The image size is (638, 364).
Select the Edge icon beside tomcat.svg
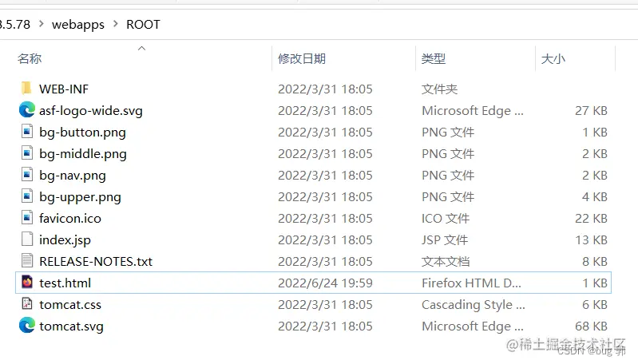27,326
